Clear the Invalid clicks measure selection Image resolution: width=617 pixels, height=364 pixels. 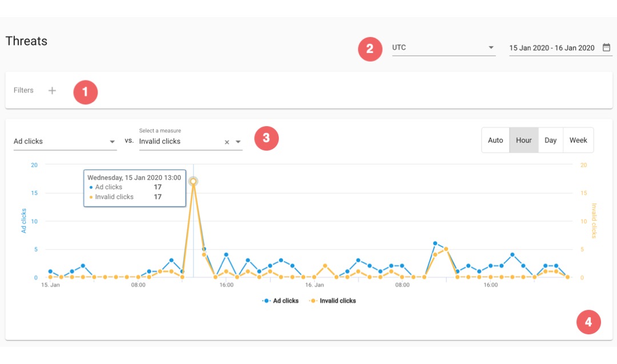coord(227,142)
